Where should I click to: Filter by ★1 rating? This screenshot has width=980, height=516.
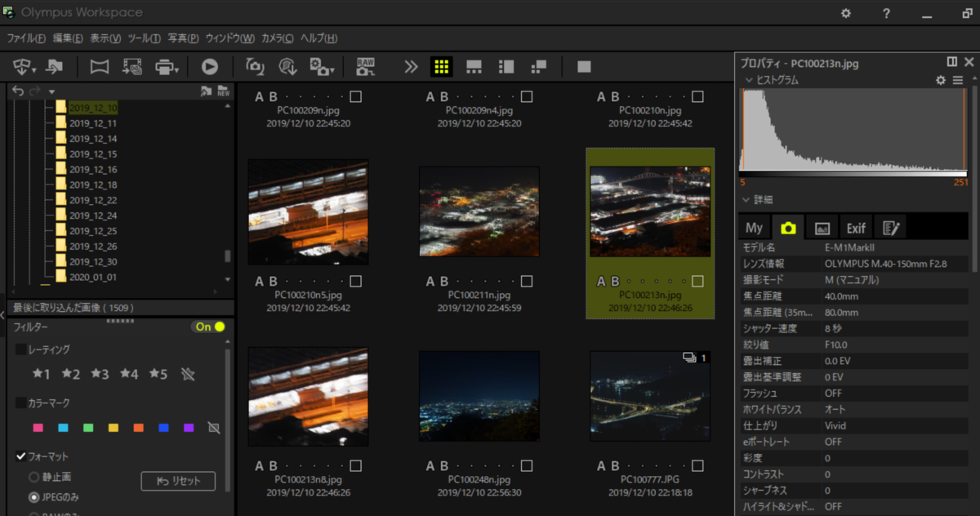[42, 374]
